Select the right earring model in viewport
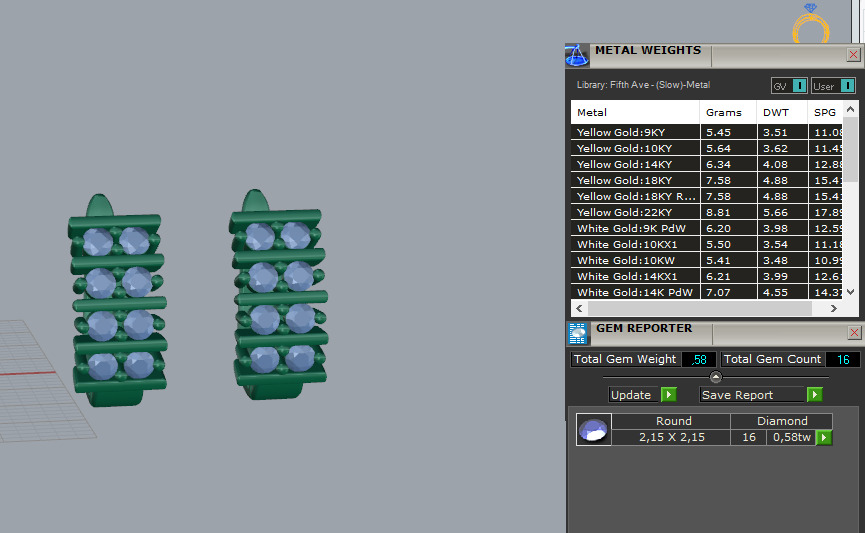The image size is (865, 533). coord(278,295)
